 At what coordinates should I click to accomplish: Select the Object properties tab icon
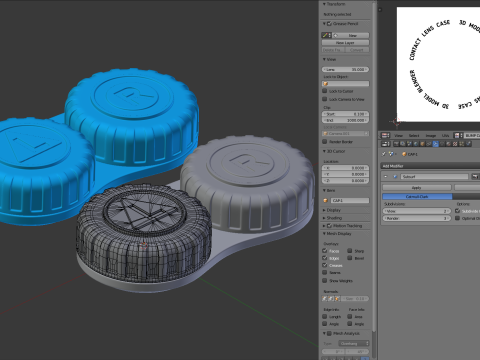pyautogui.click(x=422, y=144)
